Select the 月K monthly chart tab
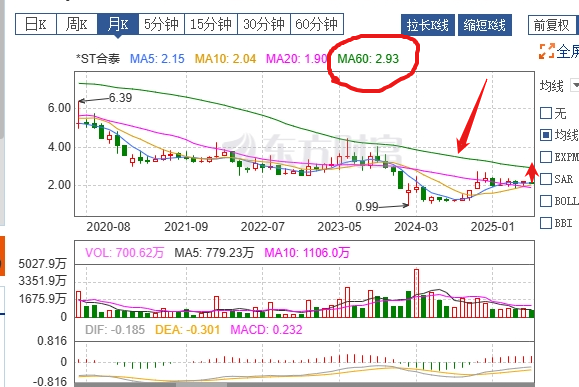This screenshot has width=579, height=387. [118, 24]
